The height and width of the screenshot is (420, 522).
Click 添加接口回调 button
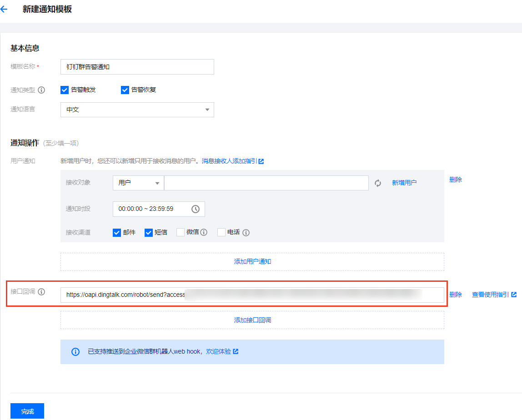click(252, 320)
